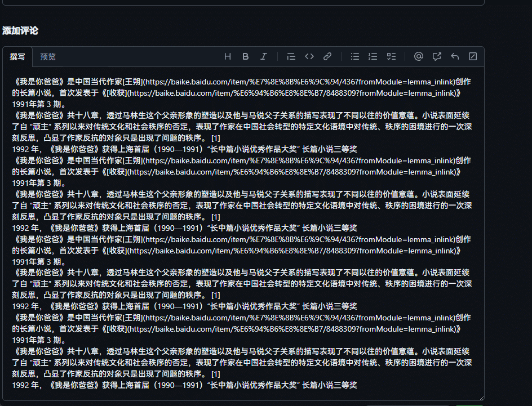Image resolution: width=532 pixels, height=406 pixels.
Task: Click the first 1991年第 3 期 line
Action: (x=39, y=104)
